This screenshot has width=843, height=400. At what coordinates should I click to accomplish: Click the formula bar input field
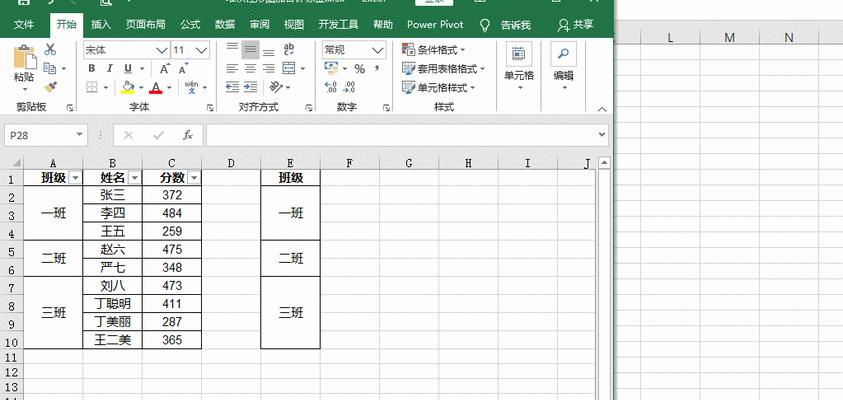(401, 135)
